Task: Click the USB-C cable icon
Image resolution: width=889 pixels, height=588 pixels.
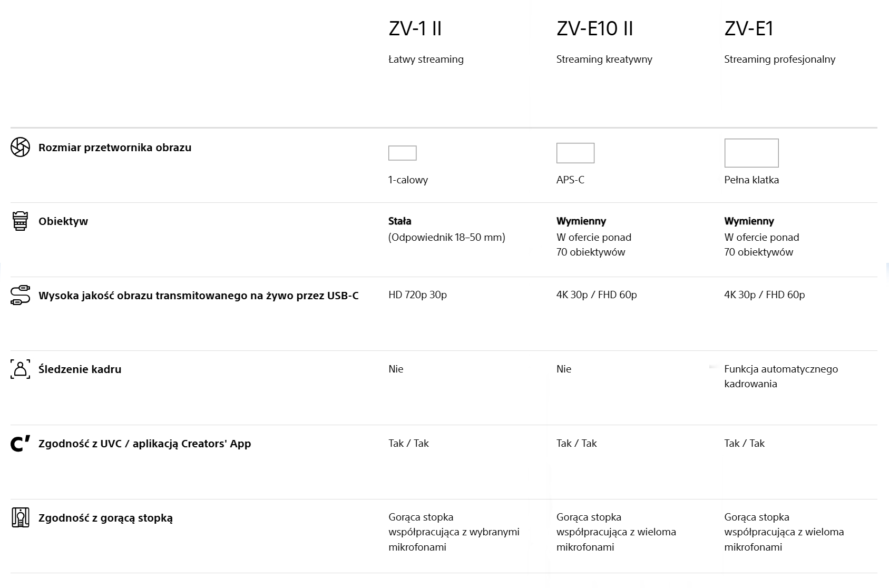Action: coord(20,295)
